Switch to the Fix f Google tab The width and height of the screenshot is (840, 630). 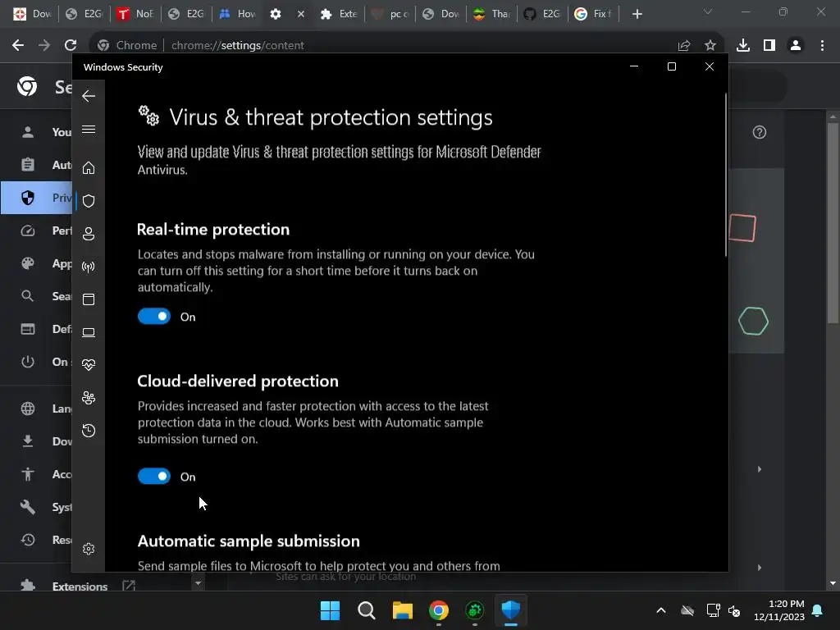click(593, 14)
